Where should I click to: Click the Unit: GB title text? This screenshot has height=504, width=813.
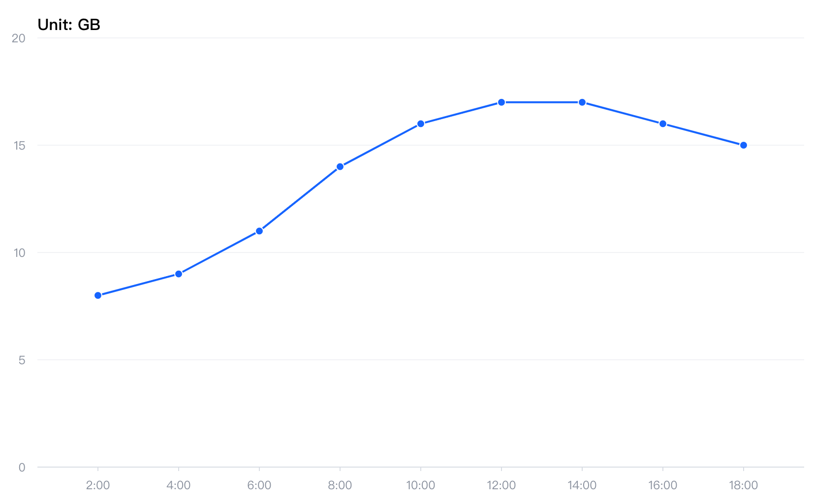[x=69, y=25]
